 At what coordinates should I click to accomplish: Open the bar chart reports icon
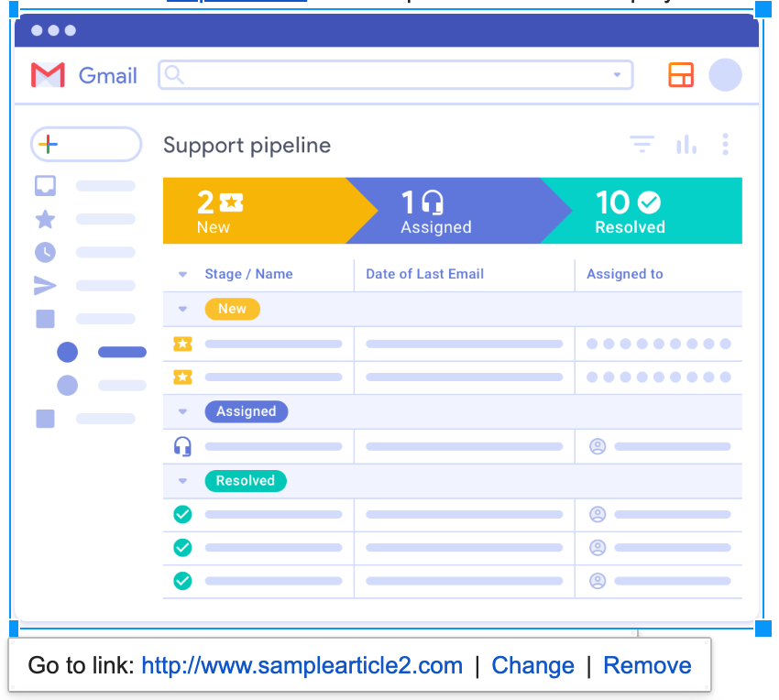coord(686,144)
